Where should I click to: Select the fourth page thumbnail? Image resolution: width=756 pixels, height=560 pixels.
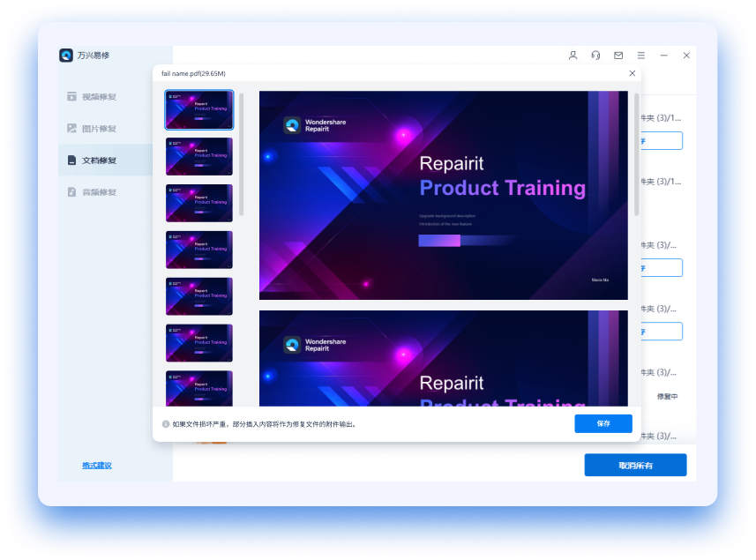tap(199, 250)
